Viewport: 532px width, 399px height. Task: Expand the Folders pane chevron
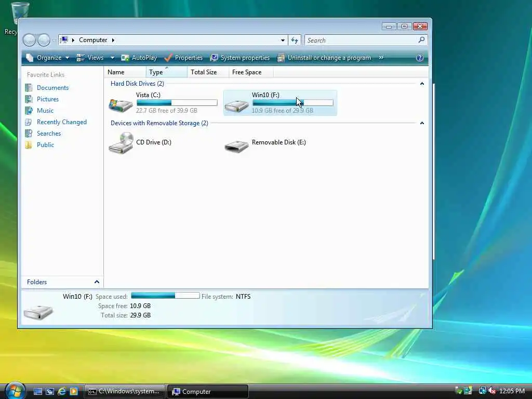97,282
